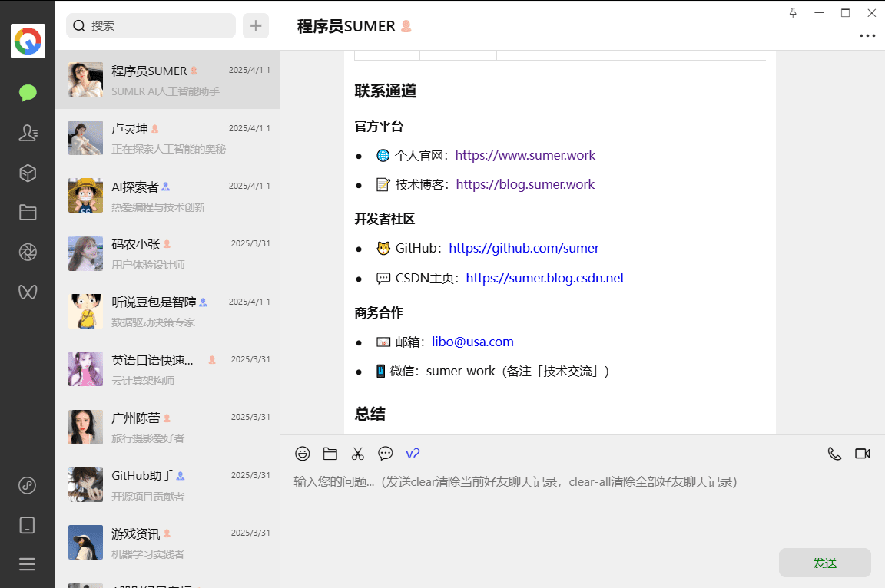
Task: Click the 开发者社区 subheading
Action: pos(384,220)
